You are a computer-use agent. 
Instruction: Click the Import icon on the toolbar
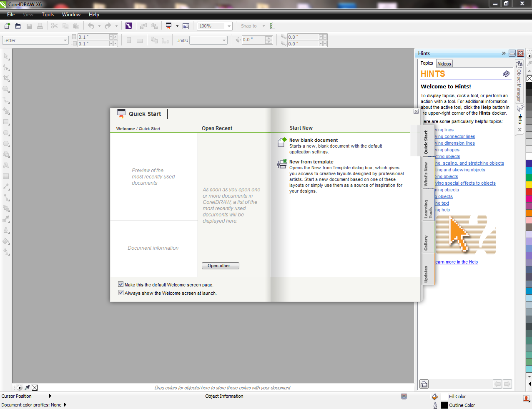coord(143,25)
